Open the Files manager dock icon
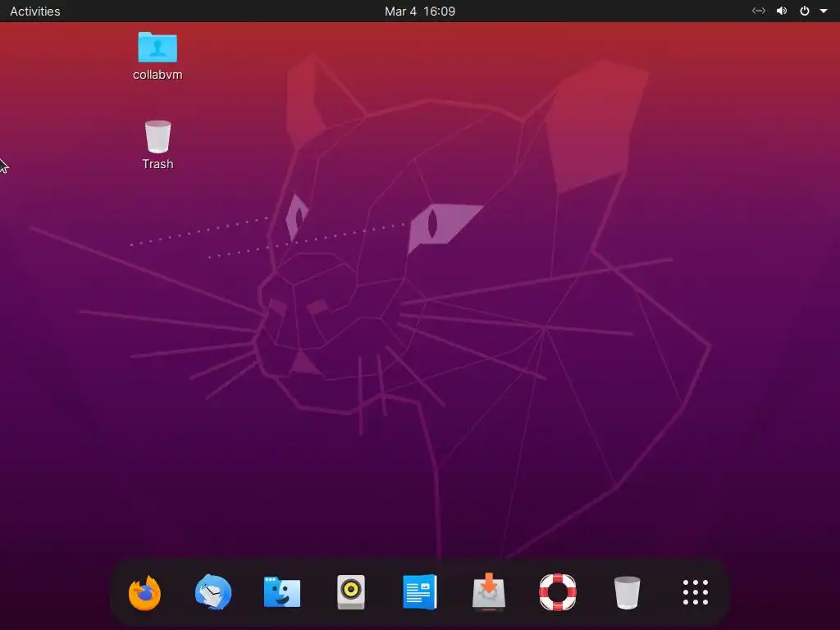 pyautogui.click(x=282, y=592)
